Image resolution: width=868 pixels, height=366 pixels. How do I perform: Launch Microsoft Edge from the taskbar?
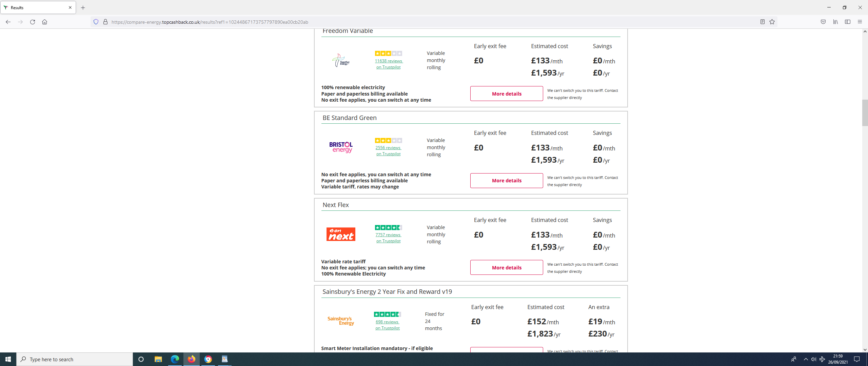[x=175, y=359]
